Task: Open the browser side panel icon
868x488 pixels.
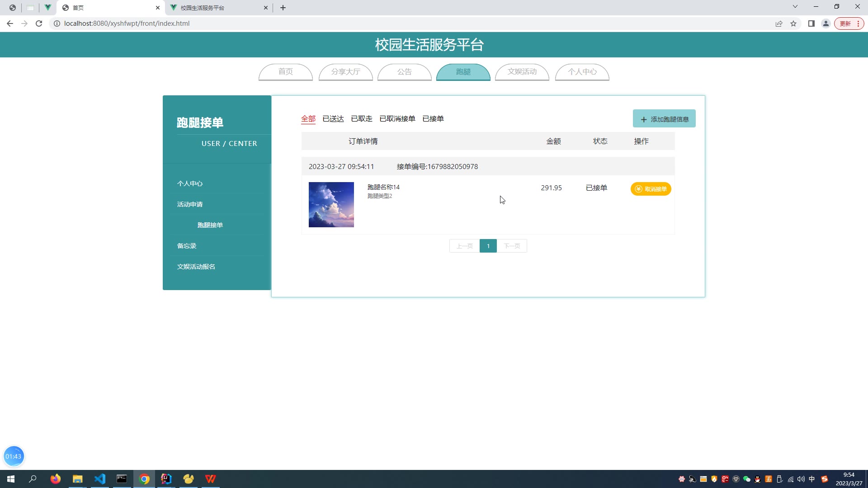Action: (811, 23)
